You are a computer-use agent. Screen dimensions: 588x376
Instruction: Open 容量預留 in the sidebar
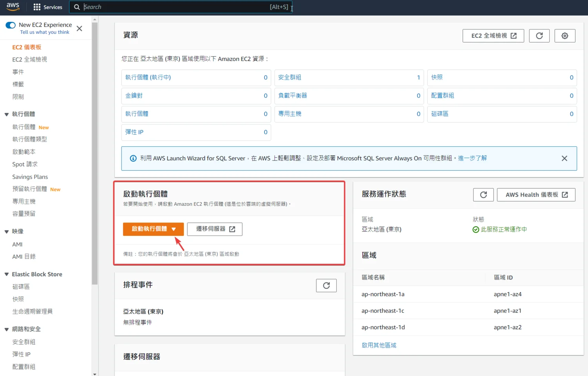(x=24, y=214)
